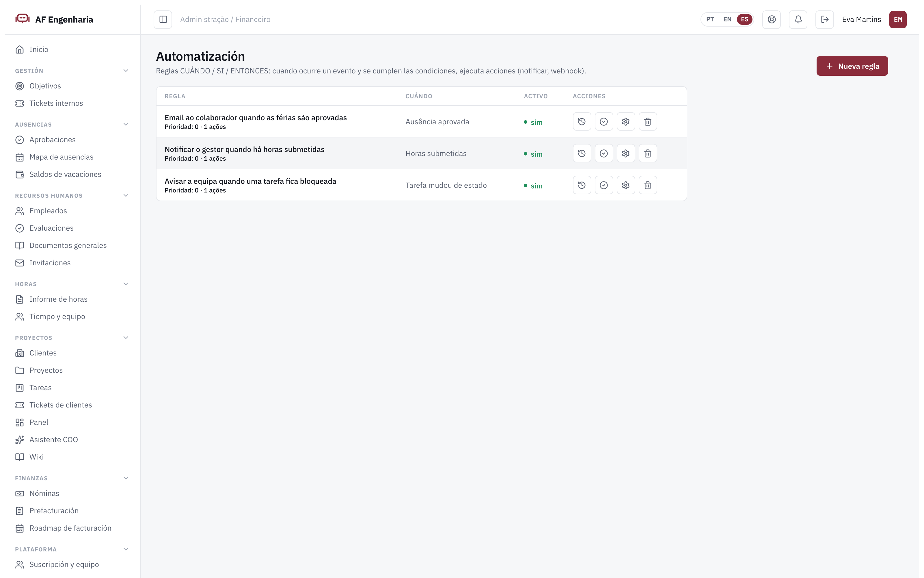Viewport: 924px width, 578px height.
Task: Switch language to PT
Action: [710, 19]
